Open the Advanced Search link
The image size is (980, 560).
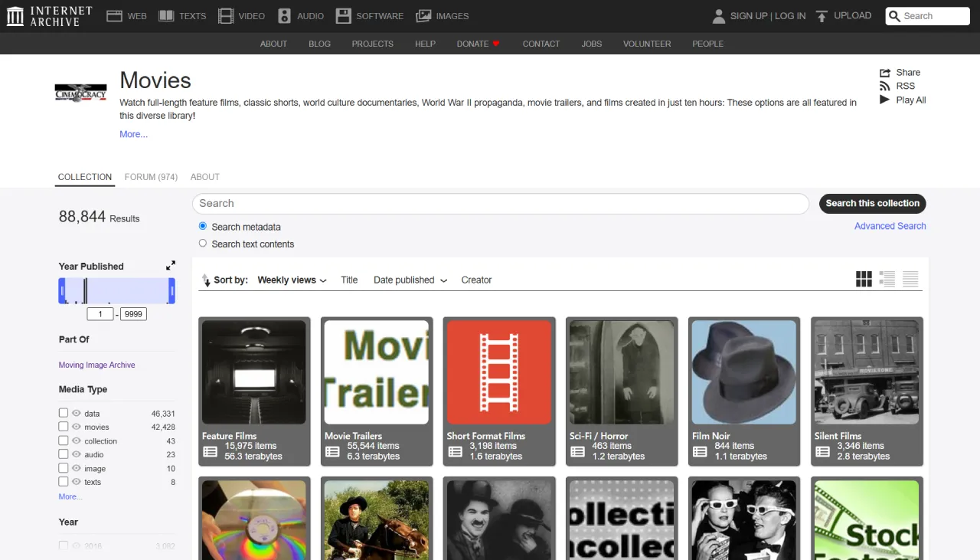click(x=890, y=226)
